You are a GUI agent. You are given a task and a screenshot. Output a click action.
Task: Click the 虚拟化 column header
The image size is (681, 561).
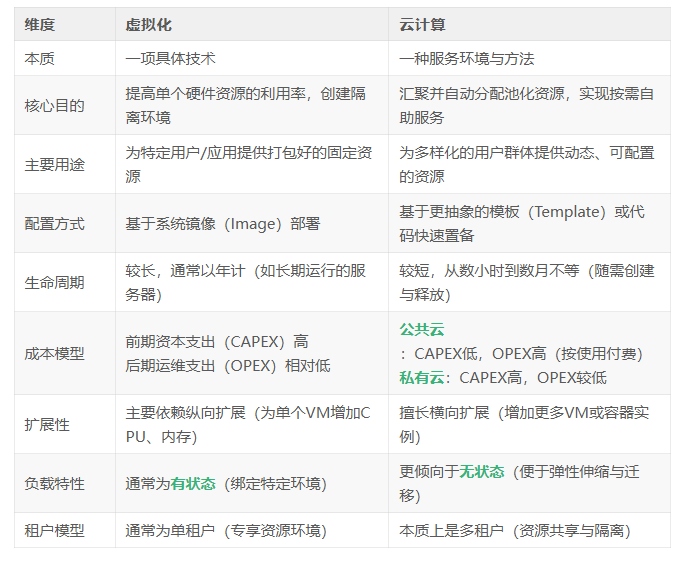[x=149, y=25]
